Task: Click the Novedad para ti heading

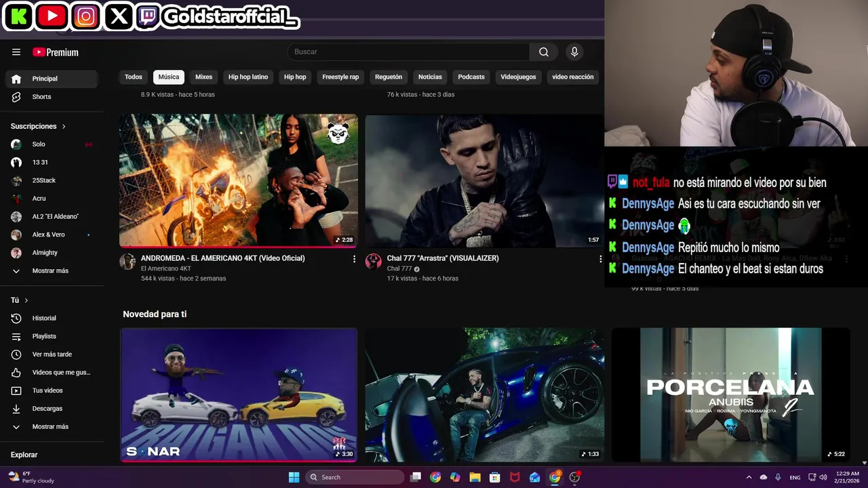Action: pyautogui.click(x=155, y=314)
